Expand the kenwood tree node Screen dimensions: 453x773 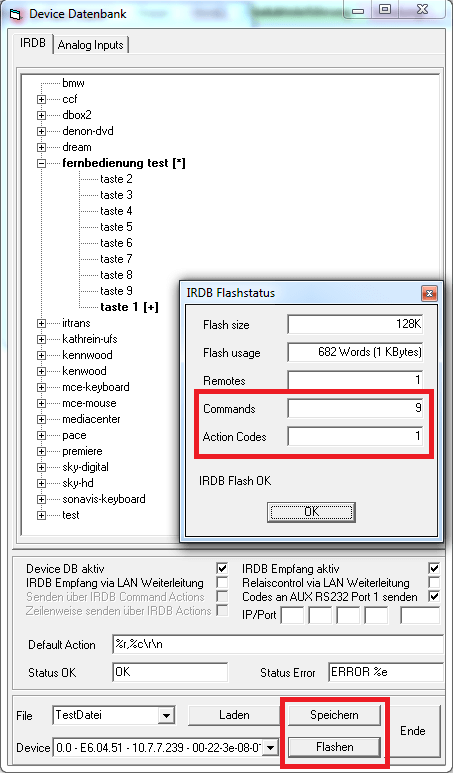pos(41,371)
